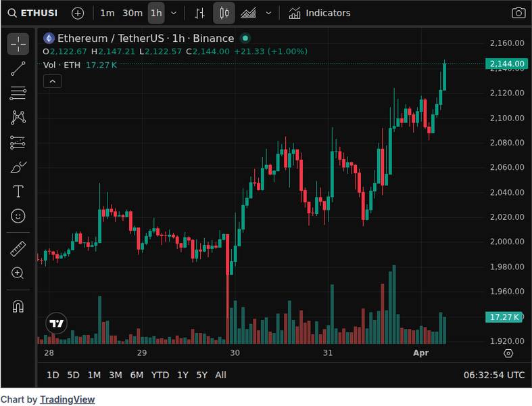Click the TradingView logo on the chart
The height and width of the screenshot is (406, 532).
tap(56, 323)
